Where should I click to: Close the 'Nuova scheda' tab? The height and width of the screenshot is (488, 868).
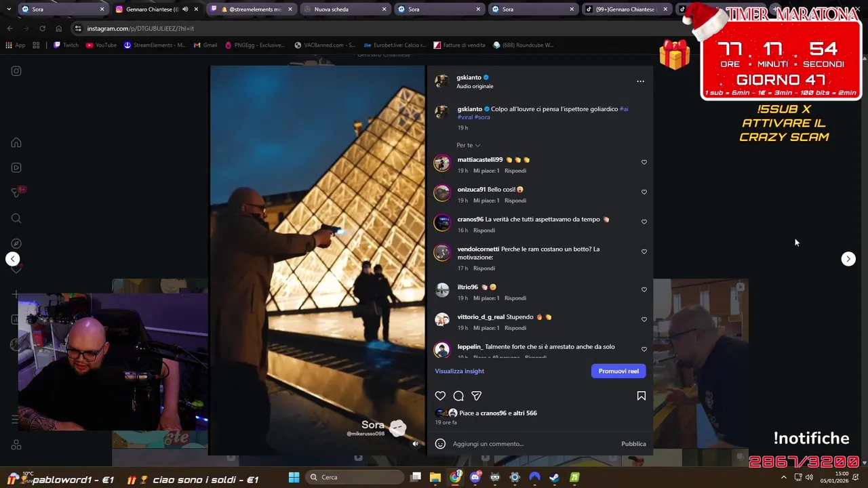[384, 9]
